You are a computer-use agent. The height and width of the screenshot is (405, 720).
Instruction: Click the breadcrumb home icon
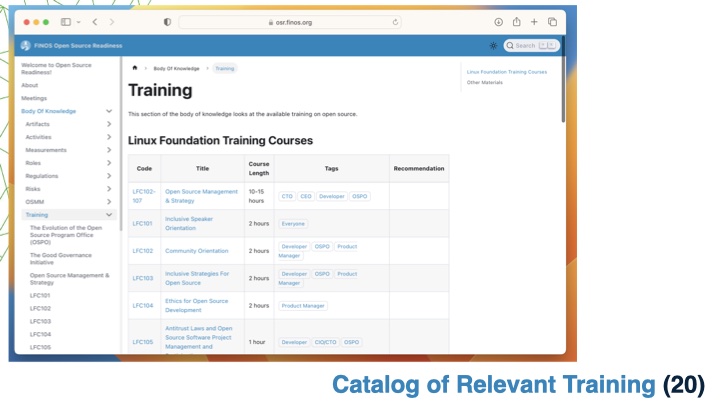(x=135, y=68)
